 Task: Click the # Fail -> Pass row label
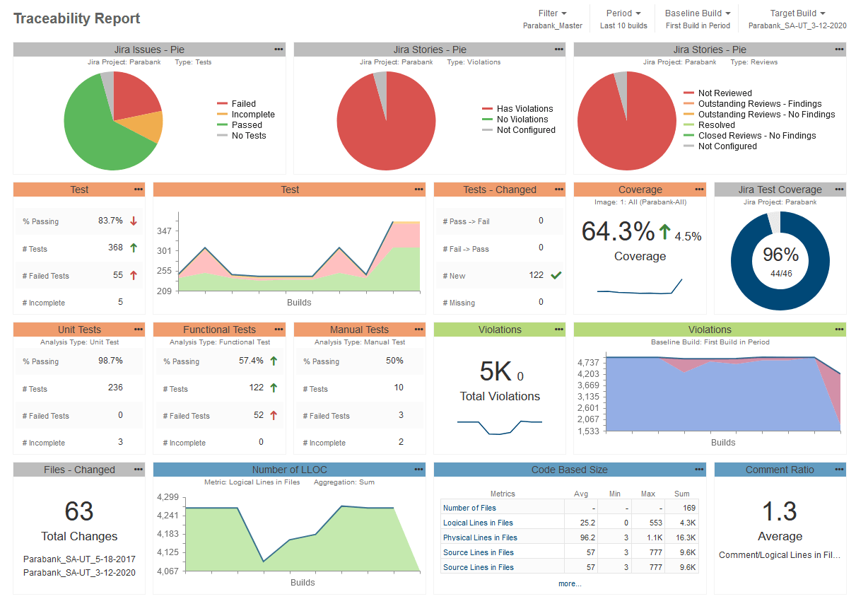(466, 249)
